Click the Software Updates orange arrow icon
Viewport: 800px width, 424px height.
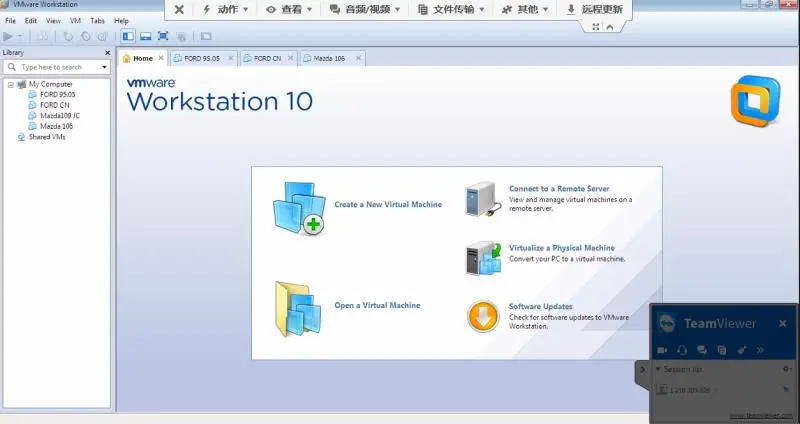(x=483, y=316)
